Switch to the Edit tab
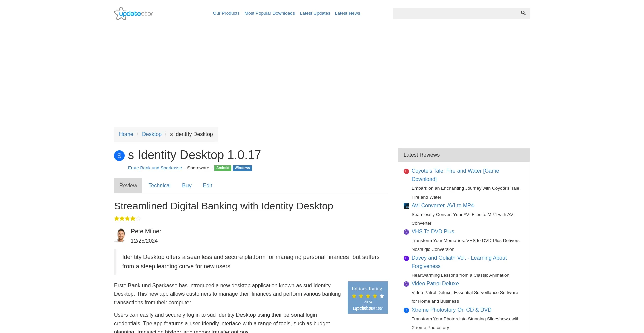The image size is (644, 333). pyautogui.click(x=207, y=186)
